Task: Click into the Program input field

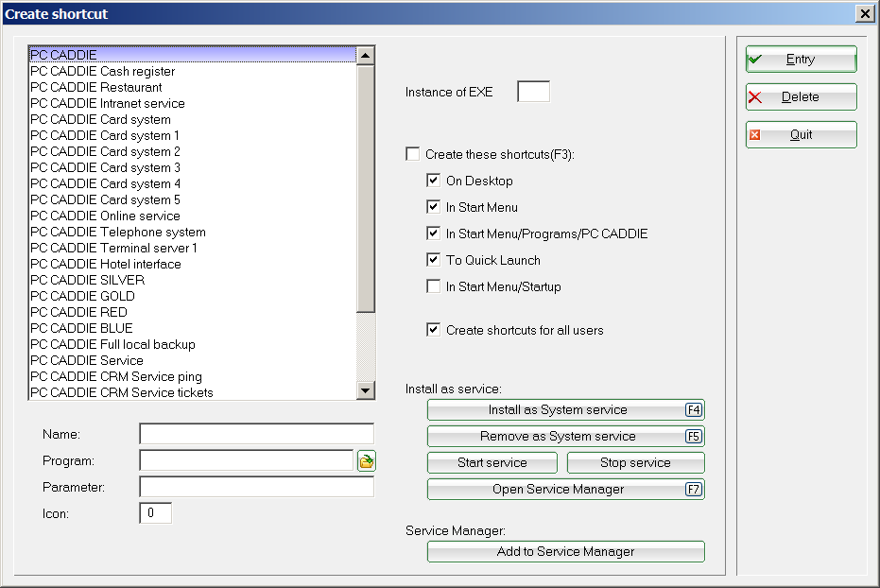Action: click(x=247, y=460)
